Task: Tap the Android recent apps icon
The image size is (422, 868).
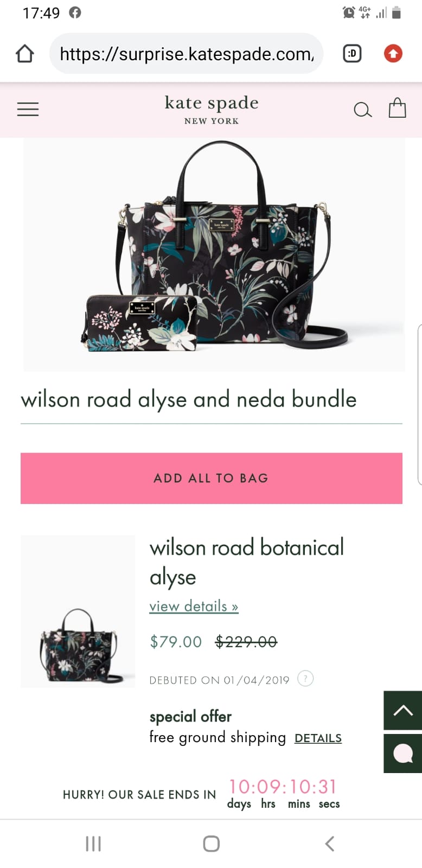Action: [x=93, y=844]
